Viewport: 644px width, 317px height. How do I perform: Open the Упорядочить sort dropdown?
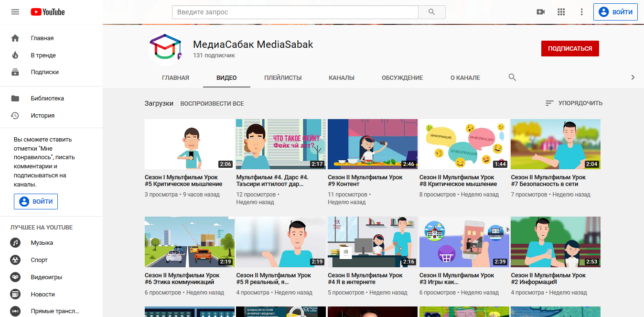point(574,103)
